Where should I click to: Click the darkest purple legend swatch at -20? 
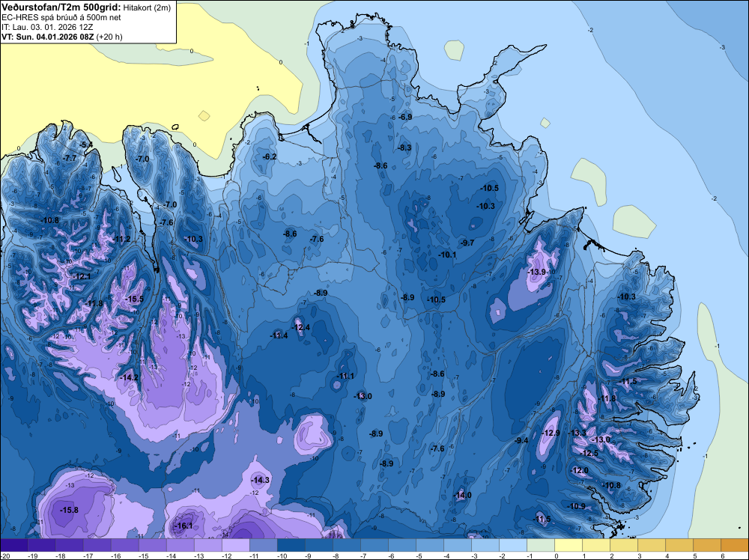pos(13,545)
